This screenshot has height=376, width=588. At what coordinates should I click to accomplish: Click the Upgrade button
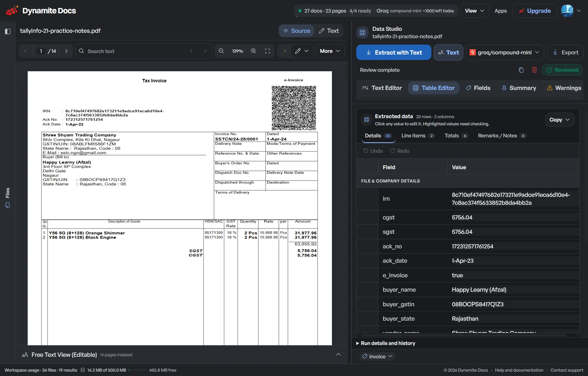tap(535, 11)
